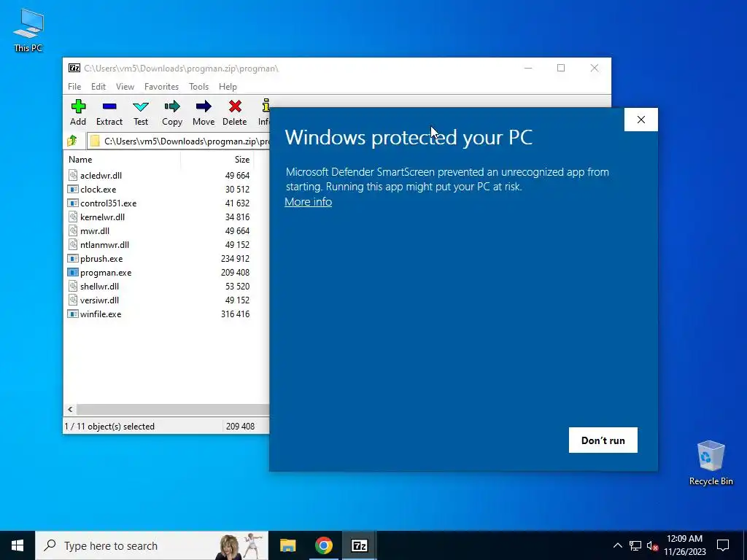Show hidden system tray icons
Image resolution: width=747 pixels, height=560 pixels.
coord(617,545)
